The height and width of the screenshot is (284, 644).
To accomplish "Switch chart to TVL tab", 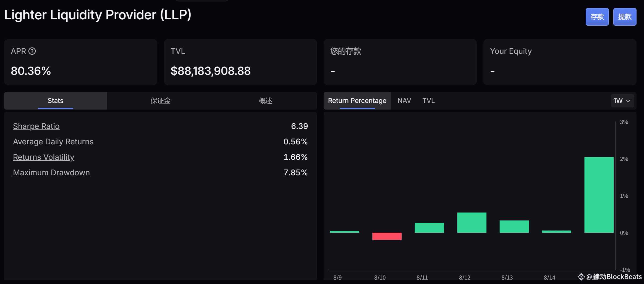I will pos(428,101).
